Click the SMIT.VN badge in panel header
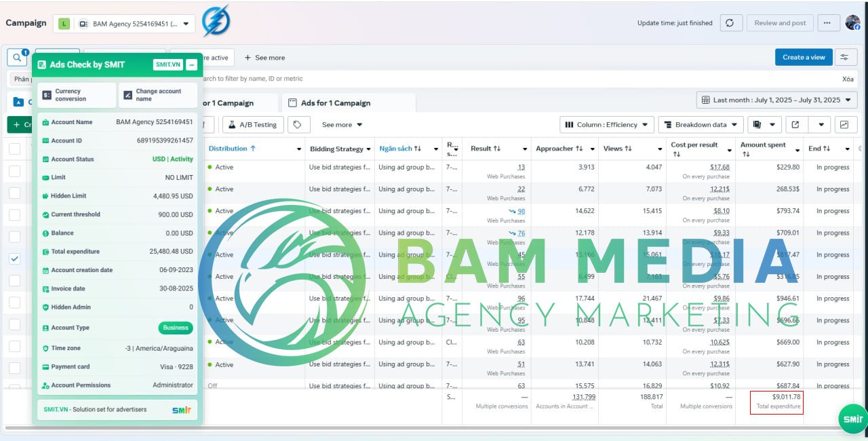The width and height of the screenshot is (868, 441). pos(168,64)
